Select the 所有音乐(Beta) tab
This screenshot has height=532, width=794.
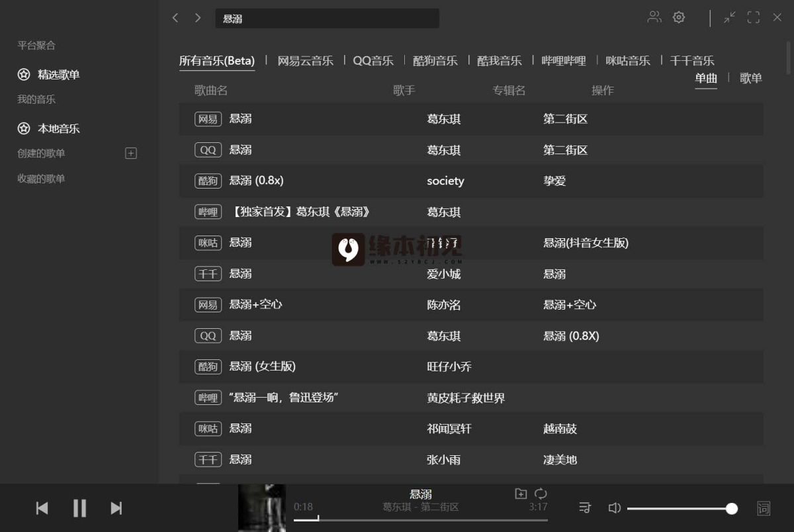pos(217,61)
